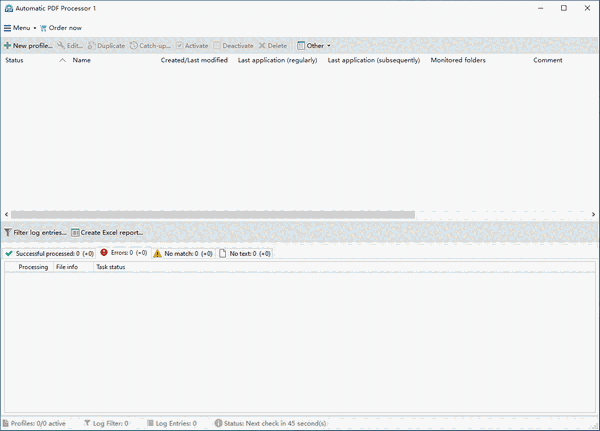Toggle the No match log filter
The width and height of the screenshot is (600, 431).
pos(183,253)
